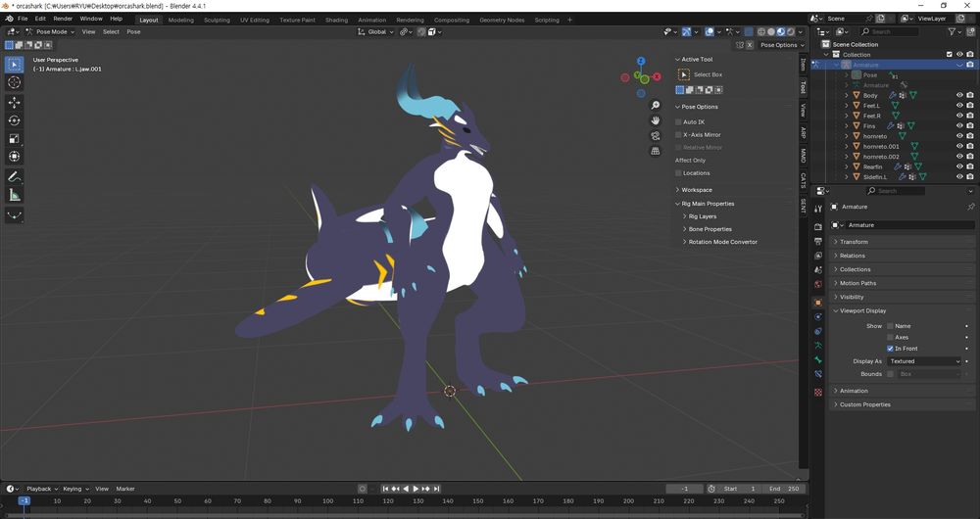The width and height of the screenshot is (980, 519).
Task: Open the Output properties tab icon
Action: click(818, 241)
